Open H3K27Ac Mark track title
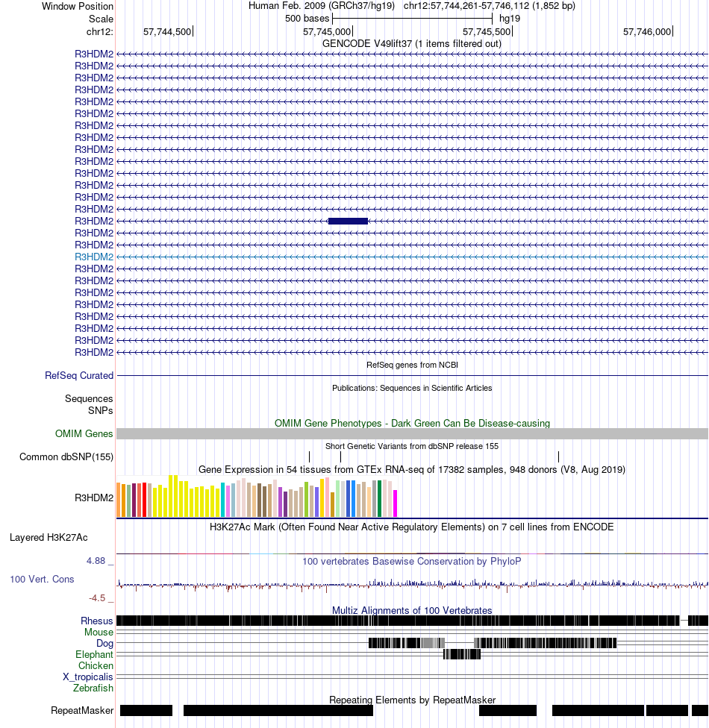Viewport: 709px width, 728px height. coord(412,527)
